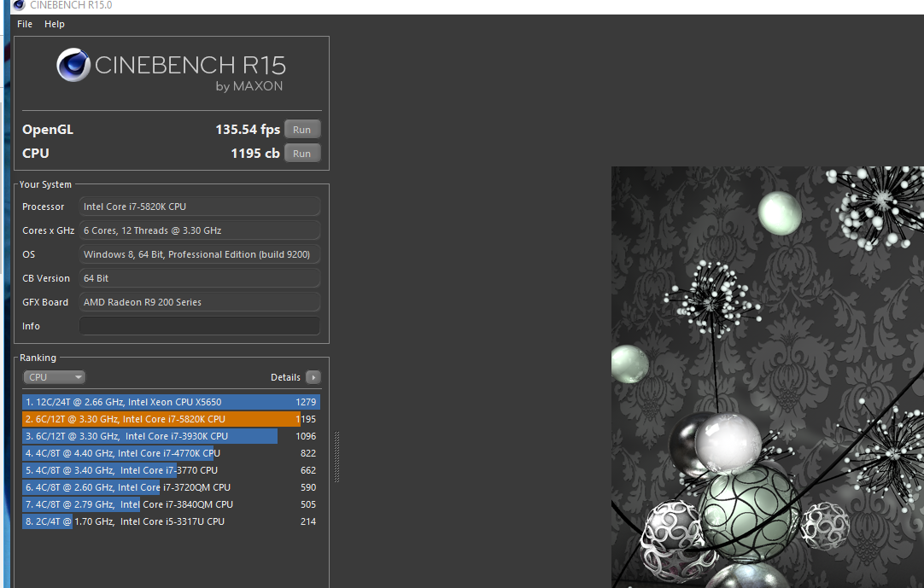Click the GFX Board AMD Radeon field
The width and height of the screenshot is (924, 588).
click(x=200, y=302)
